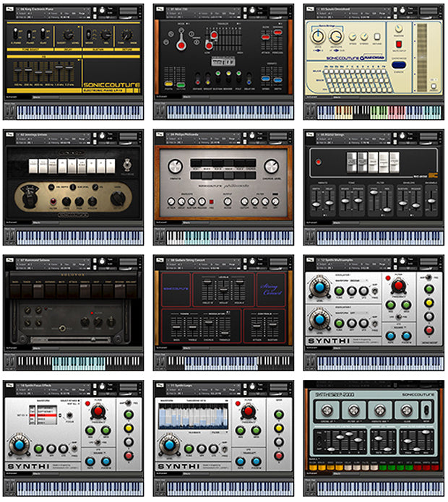This screenshot has width=448, height=502.
Task: Click a cyan-highlighted key under Hammond Solovox
Action: tap(79, 363)
